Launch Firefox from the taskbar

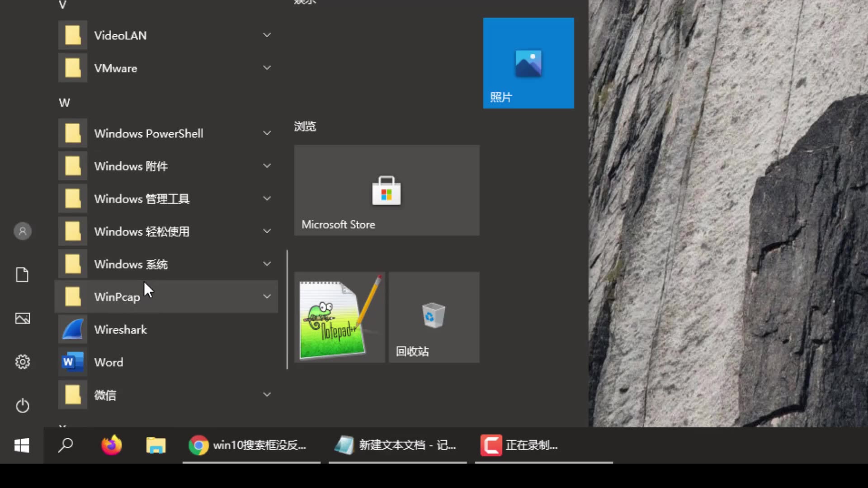pos(111,445)
